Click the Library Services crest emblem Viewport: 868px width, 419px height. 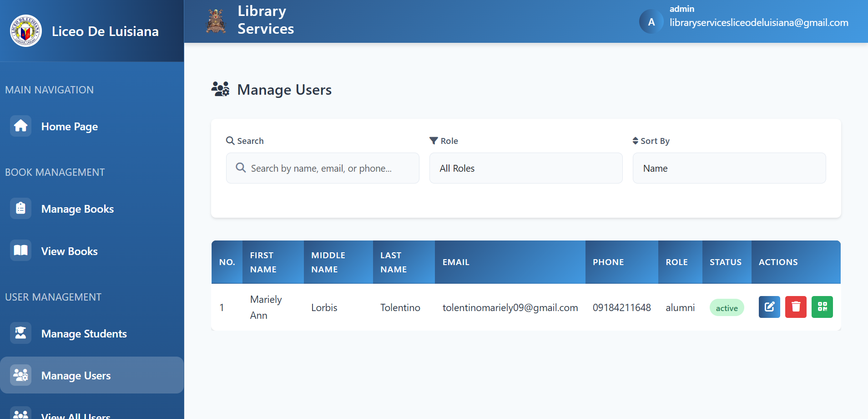pos(216,20)
